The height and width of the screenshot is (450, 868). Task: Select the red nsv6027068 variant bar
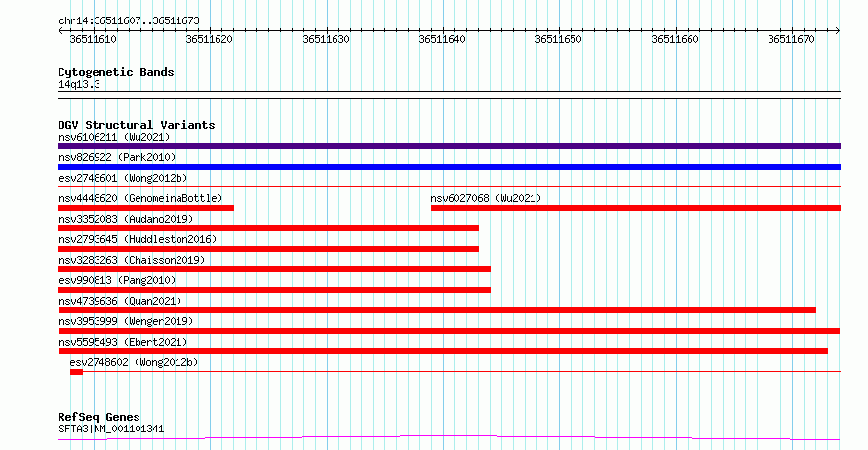pyautogui.click(x=636, y=208)
